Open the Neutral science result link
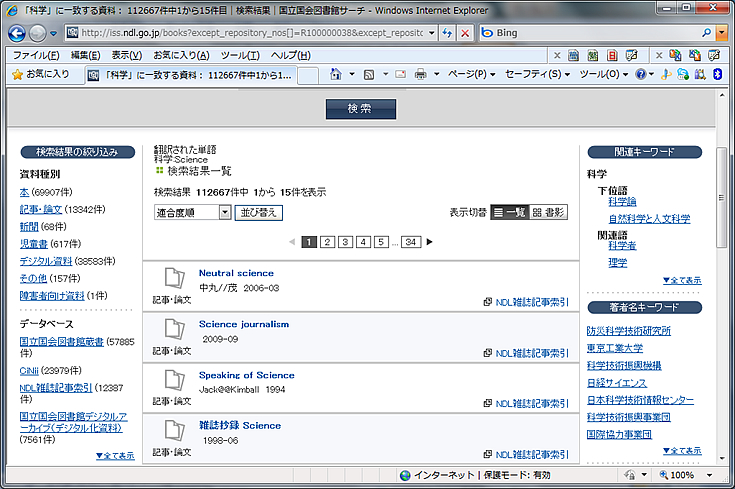 coord(236,273)
